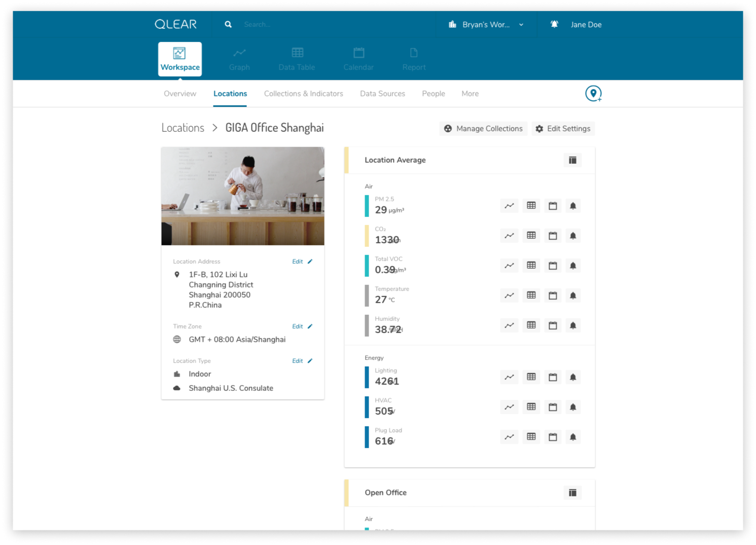Select the Locations sub-tab
The height and width of the screenshot is (545, 756).
(230, 94)
